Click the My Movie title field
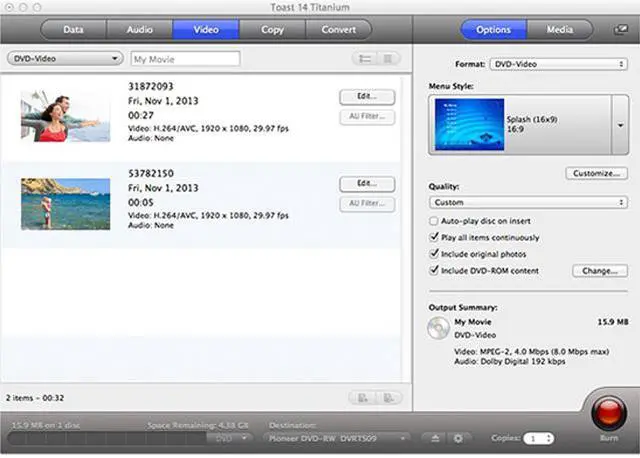The height and width of the screenshot is (458, 640). (x=185, y=59)
